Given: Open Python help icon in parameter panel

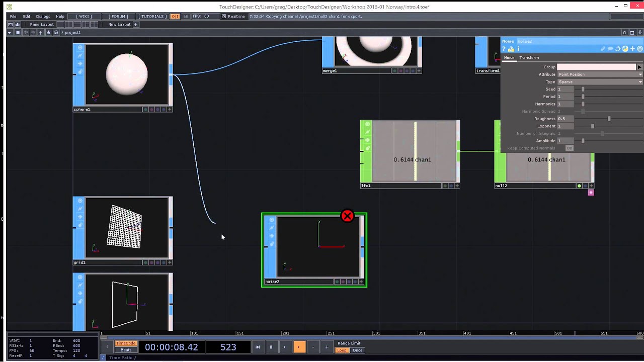Looking at the screenshot, I should click(511, 49).
